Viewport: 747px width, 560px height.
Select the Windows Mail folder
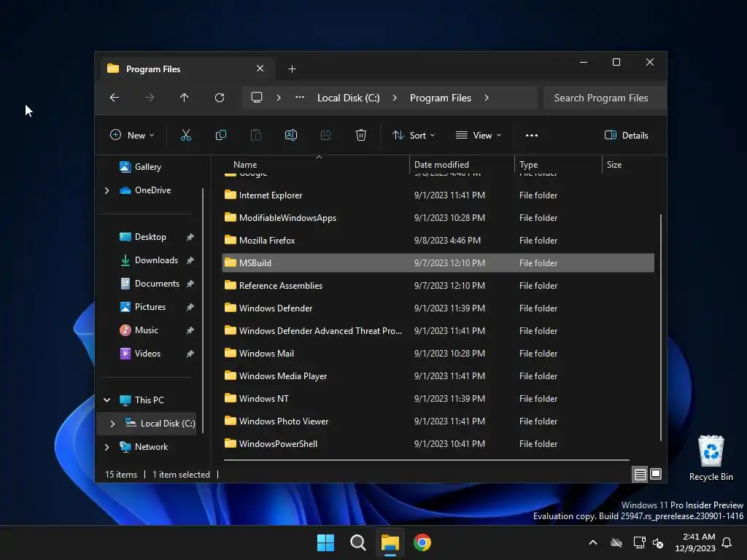(438, 354)
